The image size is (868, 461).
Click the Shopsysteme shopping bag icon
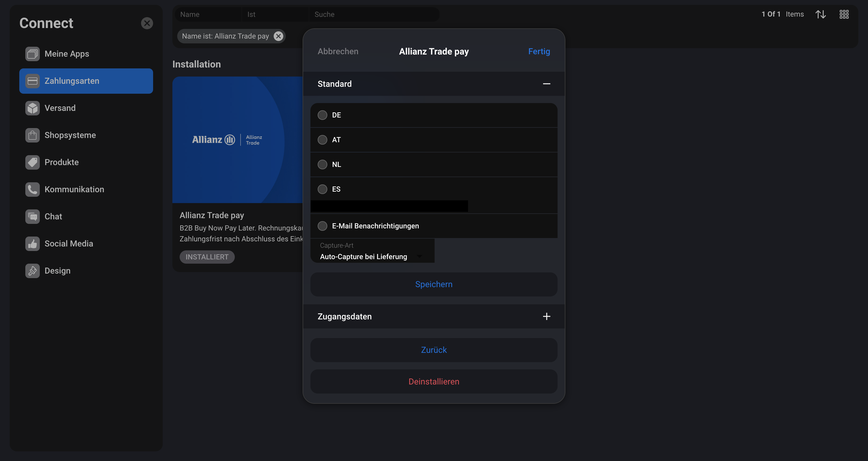(x=32, y=135)
